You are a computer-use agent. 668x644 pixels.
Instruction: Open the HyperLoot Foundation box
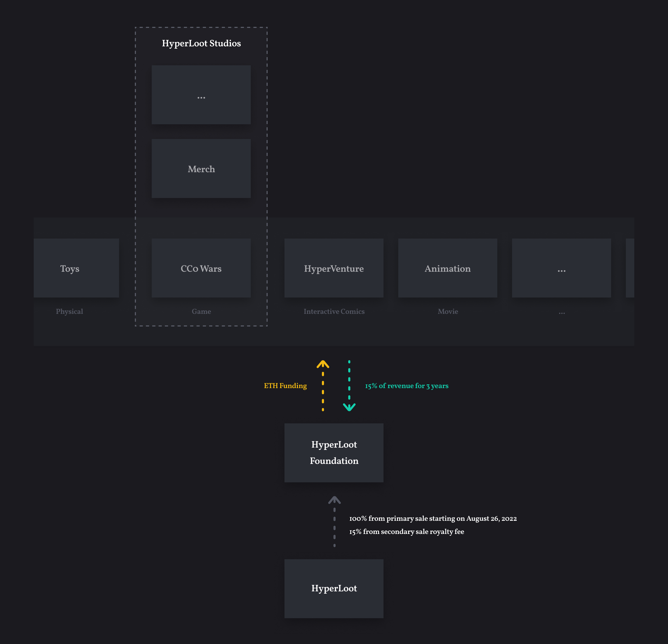[334, 453]
